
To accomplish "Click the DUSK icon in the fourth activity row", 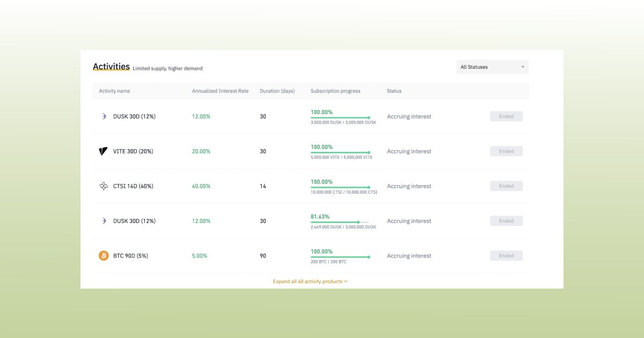I will coord(104,221).
